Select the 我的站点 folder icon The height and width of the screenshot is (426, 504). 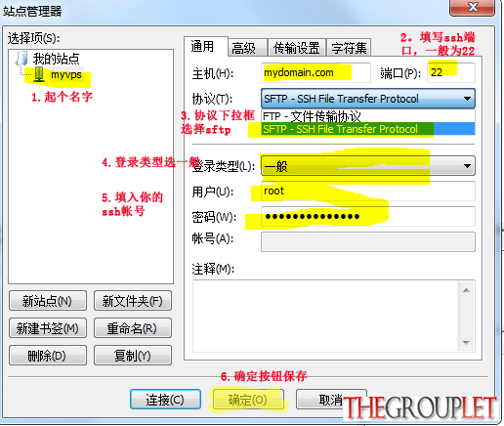pos(21,59)
